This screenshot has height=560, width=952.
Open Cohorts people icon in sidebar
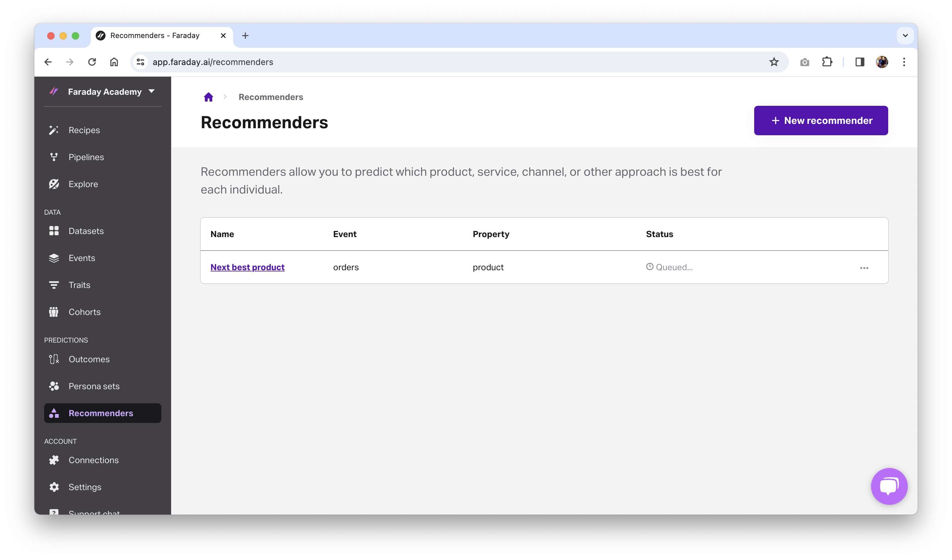pos(54,312)
